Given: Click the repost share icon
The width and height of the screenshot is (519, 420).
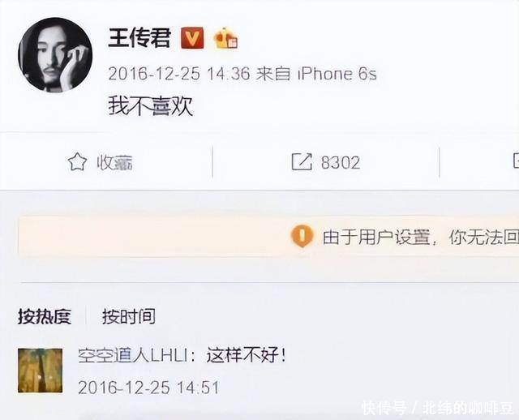Looking at the screenshot, I should [302, 162].
